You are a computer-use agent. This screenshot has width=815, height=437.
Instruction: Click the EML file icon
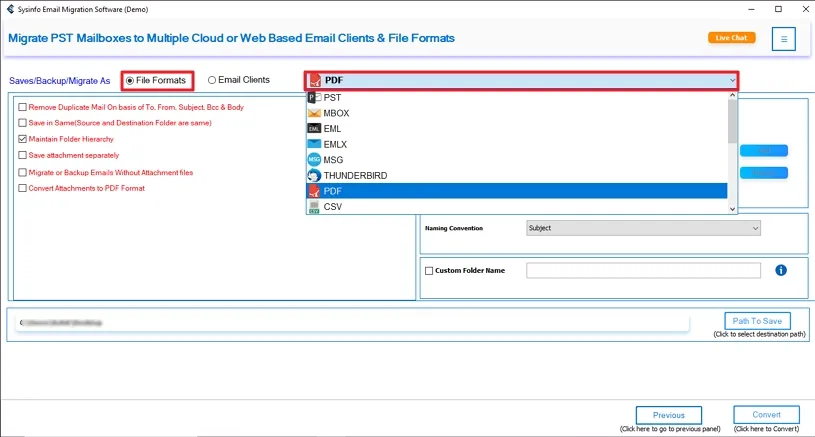point(314,129)
